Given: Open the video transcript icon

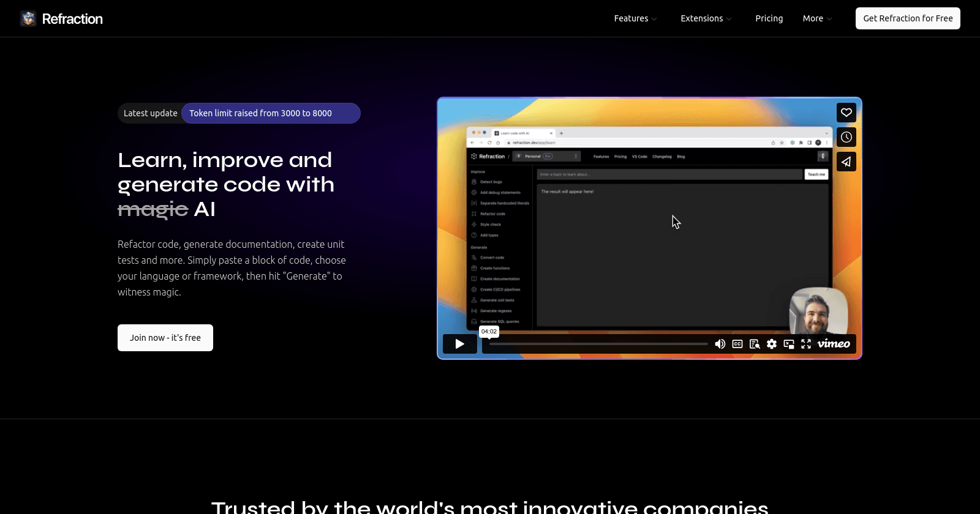Looking at the screenshot, I should 755,344.
